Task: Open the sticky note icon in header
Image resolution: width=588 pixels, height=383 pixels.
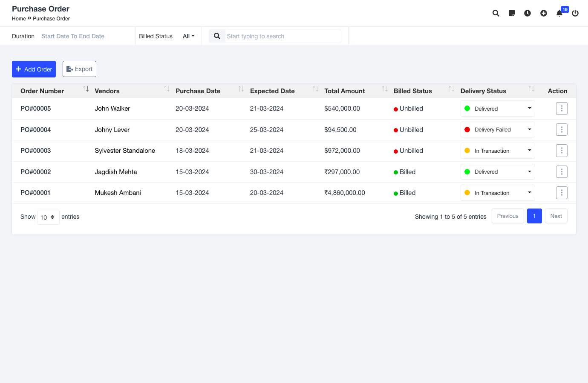Action: [512, 13]
